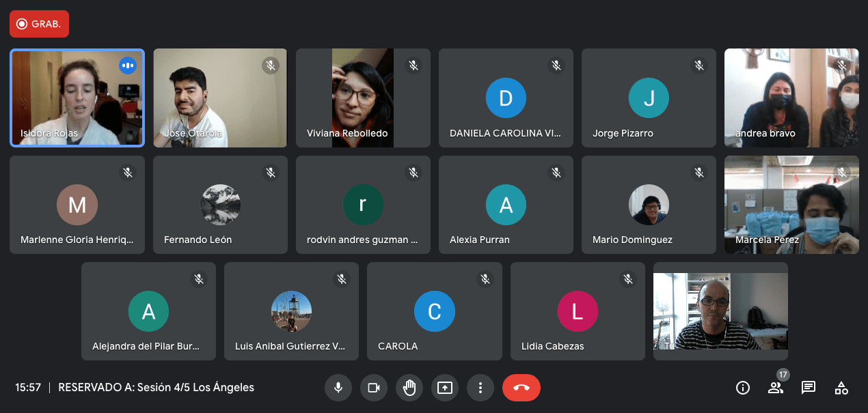868x413 pixels.
Task: Click the D avatar of Daniela Carolina
Action: coord(506,98)
